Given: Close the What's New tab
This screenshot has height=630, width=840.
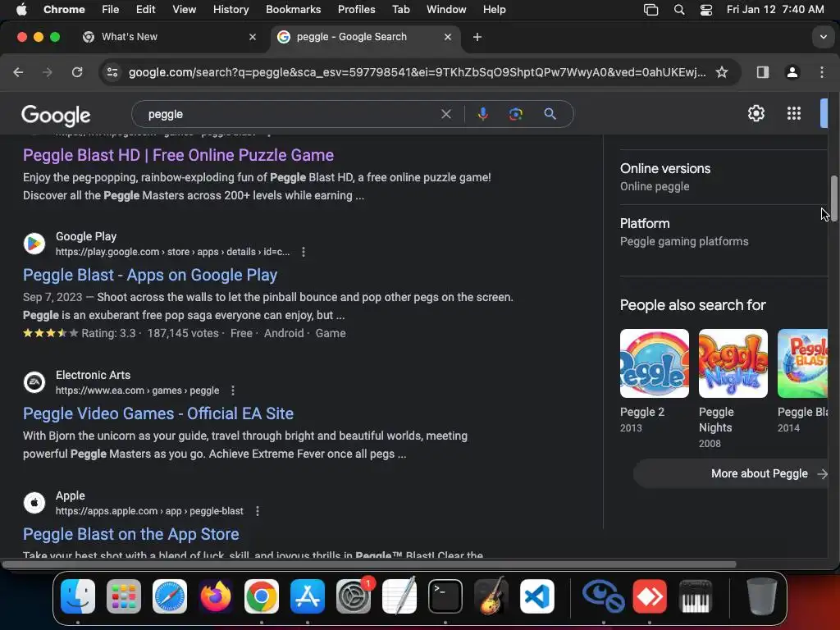Looking at the screenshot, I should 253,37.
